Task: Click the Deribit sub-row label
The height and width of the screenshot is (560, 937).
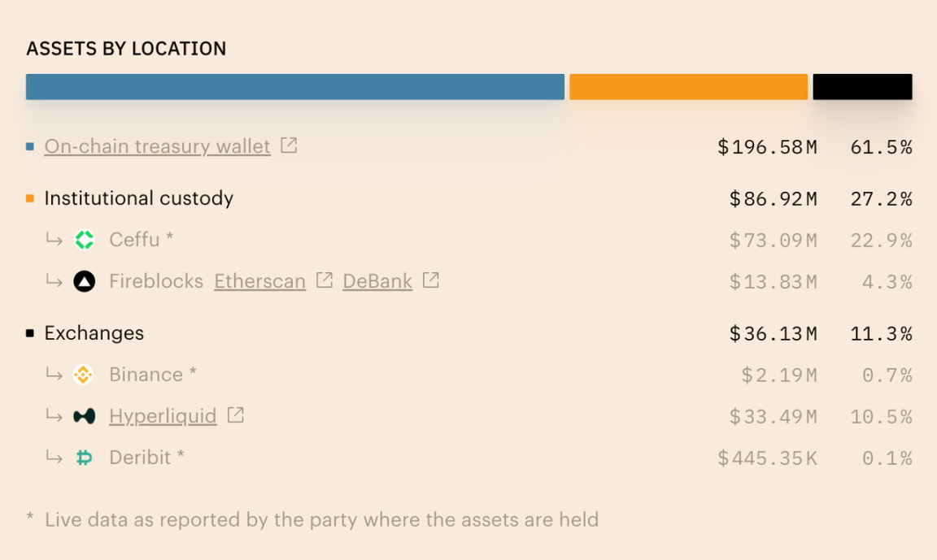Action: 140,458
